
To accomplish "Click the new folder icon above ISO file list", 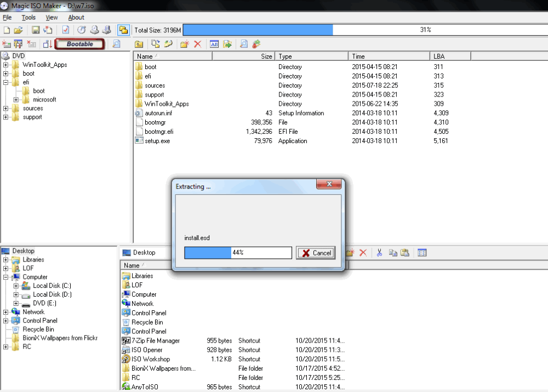I will tap(185, 44).
